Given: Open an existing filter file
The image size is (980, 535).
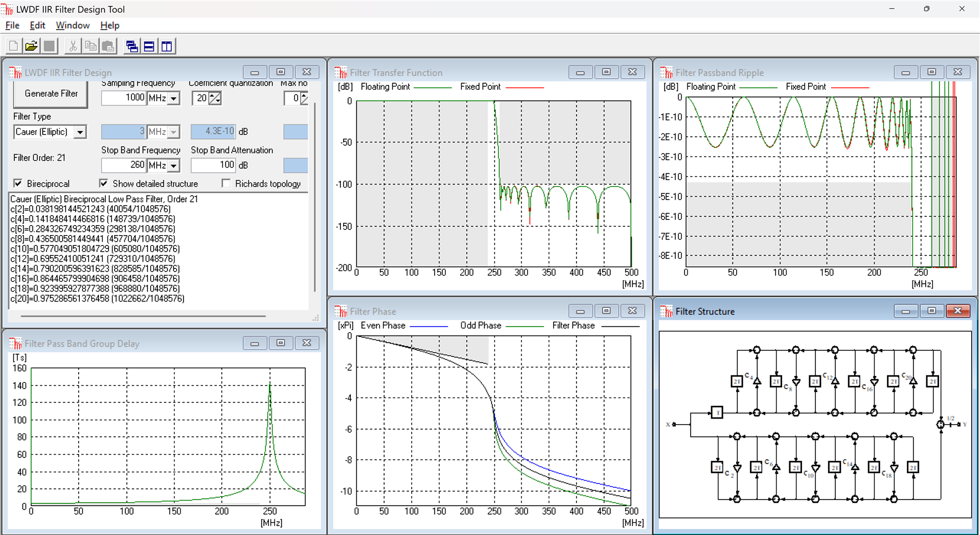Looking at the screenshot, I should point(32,46).
